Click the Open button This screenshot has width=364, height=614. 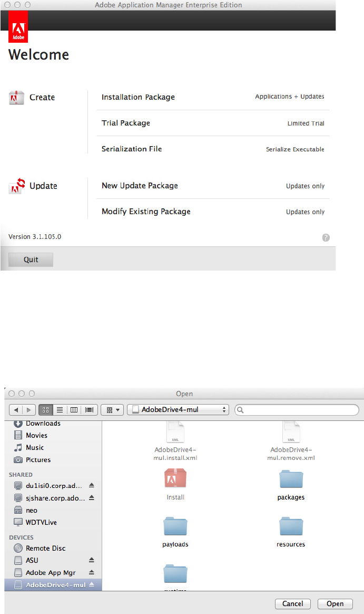335,604
